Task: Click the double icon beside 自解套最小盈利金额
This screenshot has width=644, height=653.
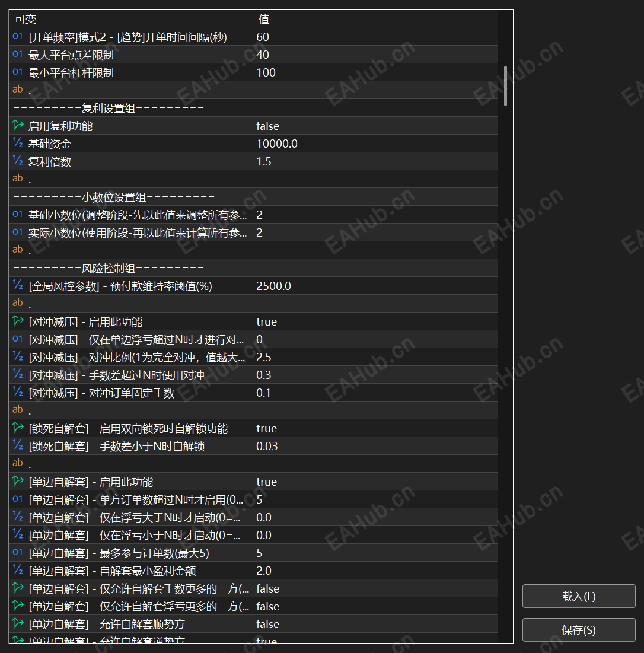Action: pos(17,570)
